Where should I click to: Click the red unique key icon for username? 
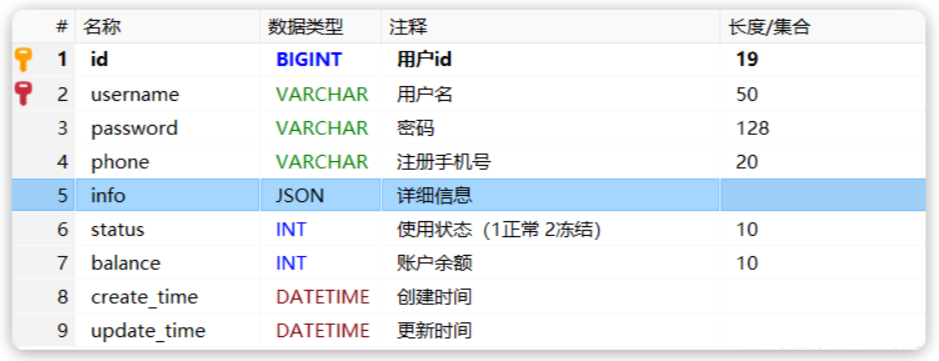click(23, 94)
